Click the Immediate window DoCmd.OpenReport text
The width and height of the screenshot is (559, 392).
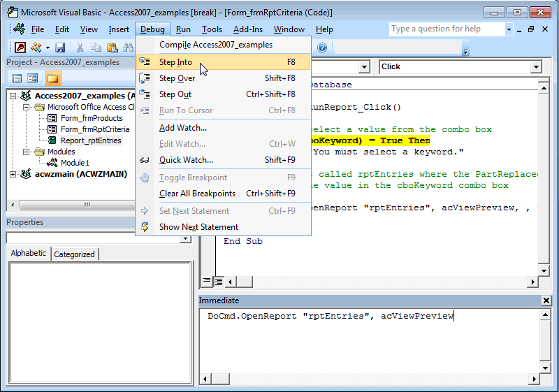330,316
